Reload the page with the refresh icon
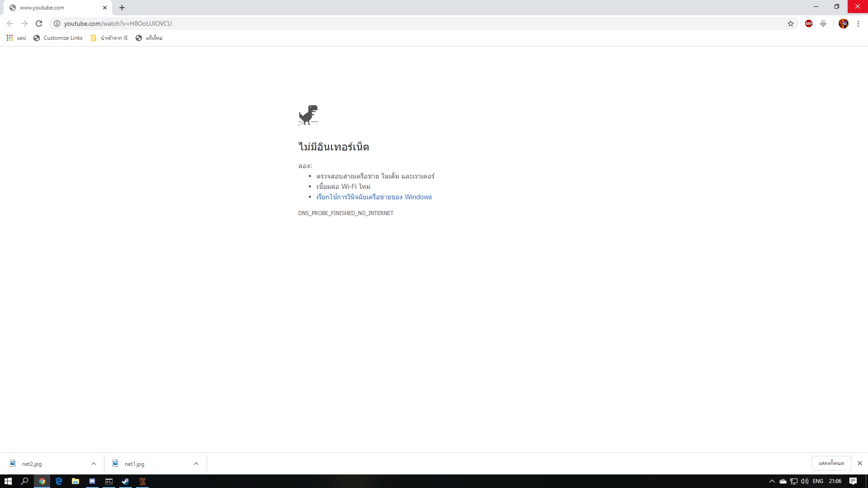Viewport: 868px width, 488px height. [39, 23]
